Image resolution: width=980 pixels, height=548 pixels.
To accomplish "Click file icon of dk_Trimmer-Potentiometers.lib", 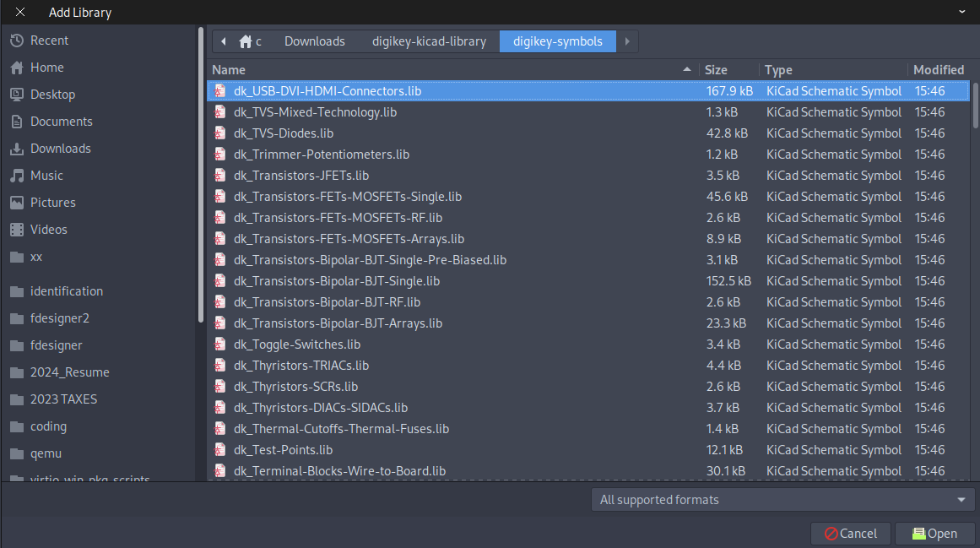I will point(219,155).
